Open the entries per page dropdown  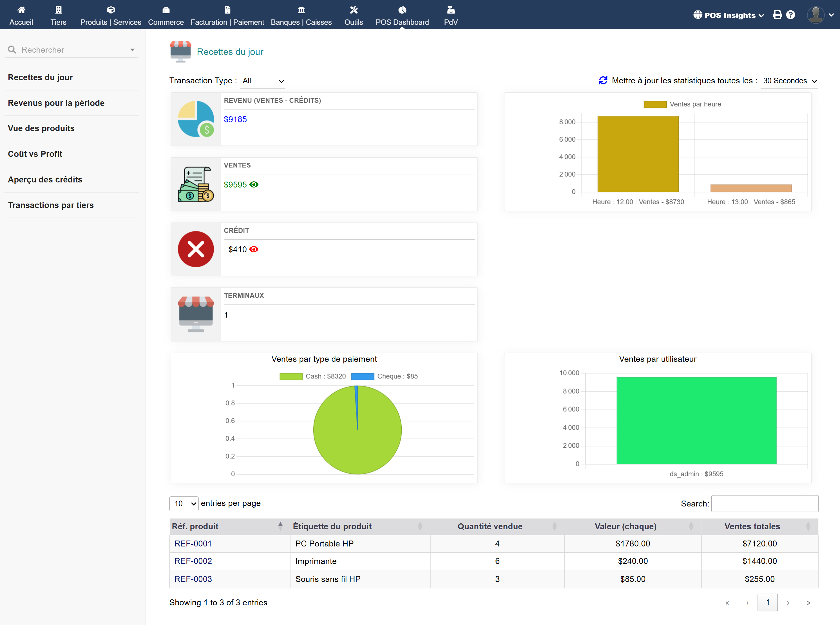(x=184, y=504)
